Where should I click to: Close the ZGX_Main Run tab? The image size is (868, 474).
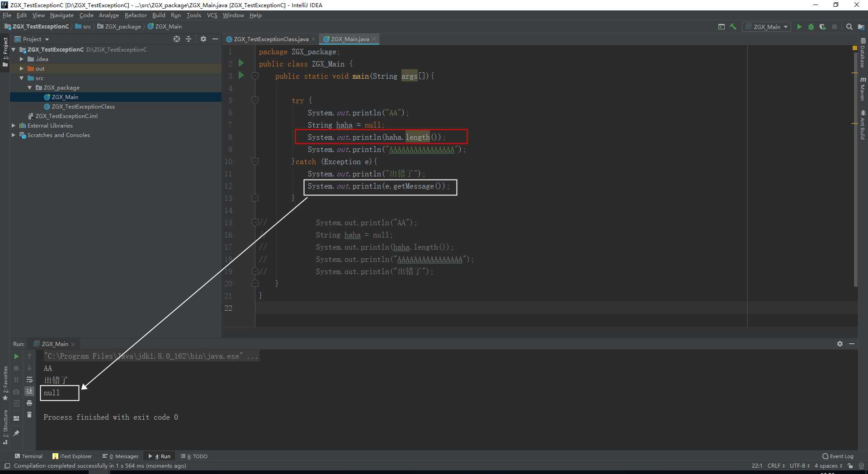(x=73, y=344)
